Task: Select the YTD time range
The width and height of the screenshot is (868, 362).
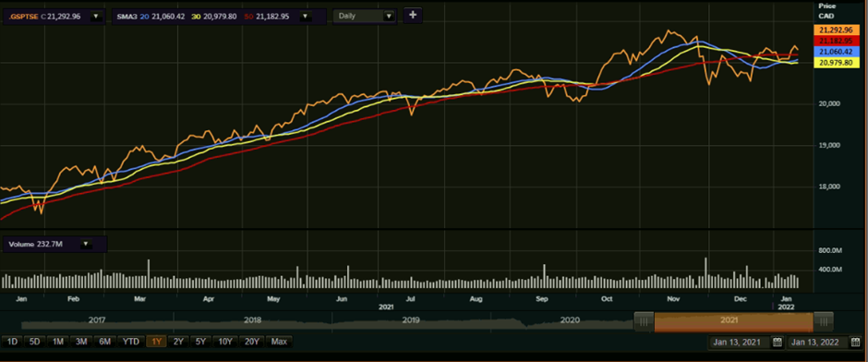Action: pos(130,342)
